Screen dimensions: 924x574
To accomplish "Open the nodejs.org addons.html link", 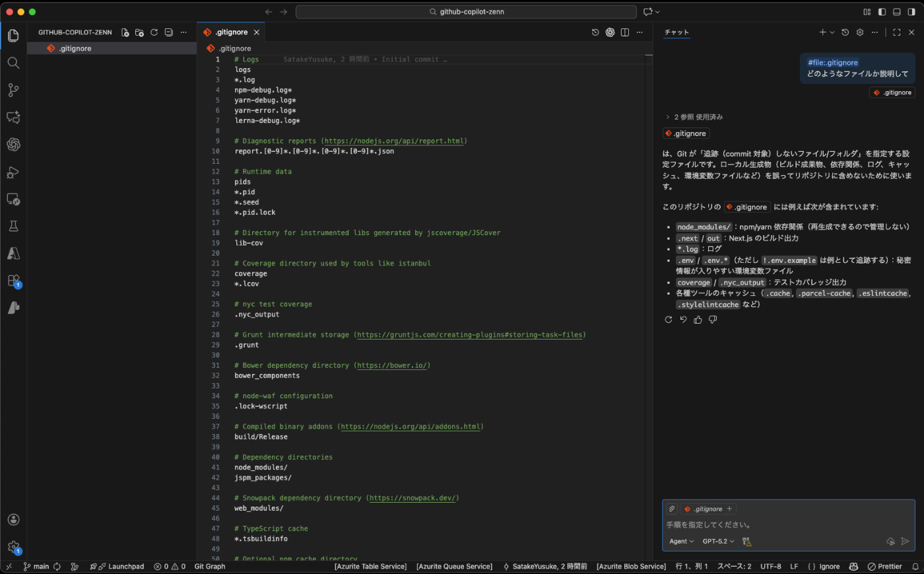I will tap(411, 427).
